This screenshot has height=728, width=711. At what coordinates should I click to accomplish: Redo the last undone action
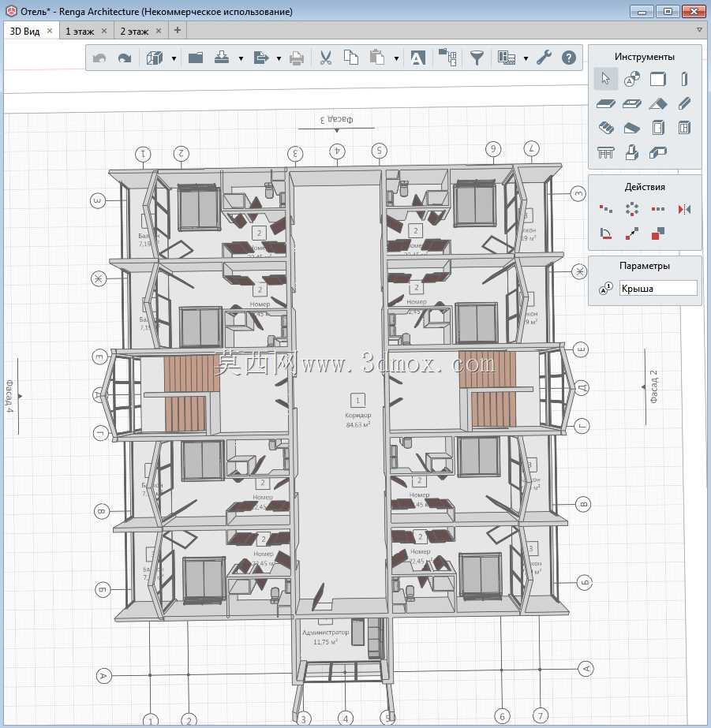coord(125,58)
